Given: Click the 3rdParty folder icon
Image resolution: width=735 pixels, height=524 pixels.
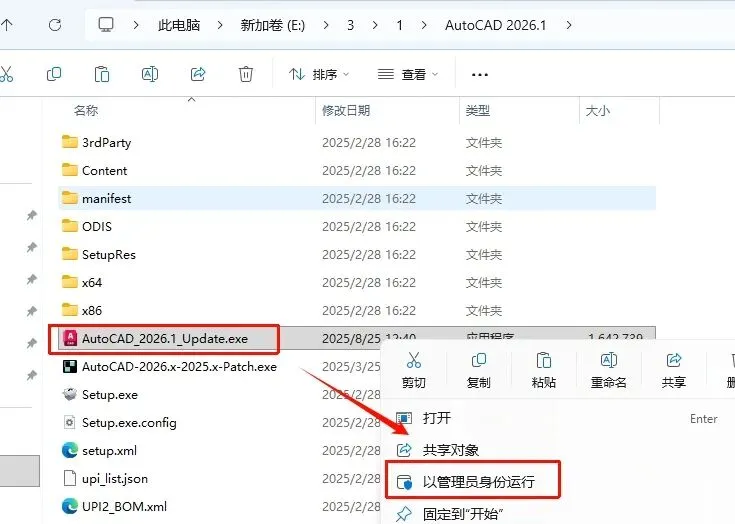Looking at the screenshot, I should pyautogui.click(x=70, y=142).
